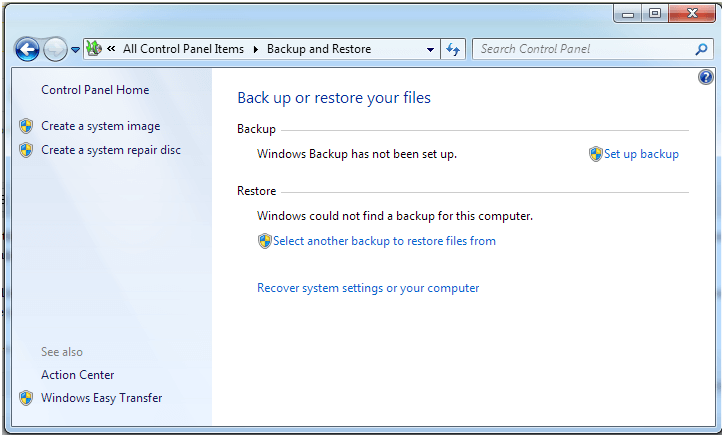Image resolution: width=724 pixels, height=437 pixels.
Task: Click shield icon beside Create a system image
Action: 26,126
